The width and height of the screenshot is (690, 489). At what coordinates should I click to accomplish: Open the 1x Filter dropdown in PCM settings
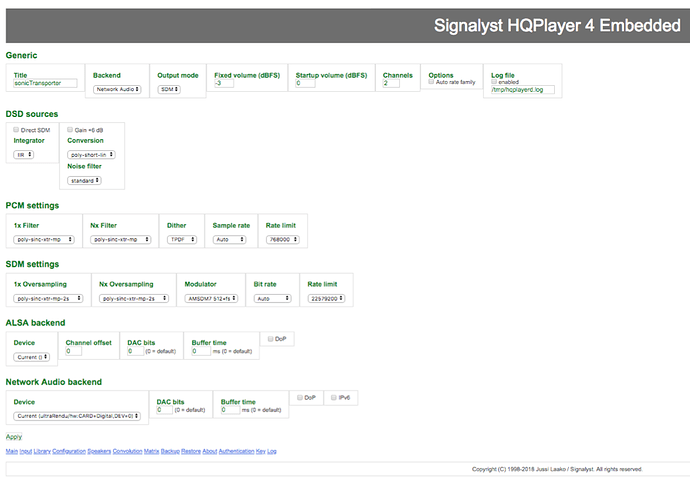point(44,239)
